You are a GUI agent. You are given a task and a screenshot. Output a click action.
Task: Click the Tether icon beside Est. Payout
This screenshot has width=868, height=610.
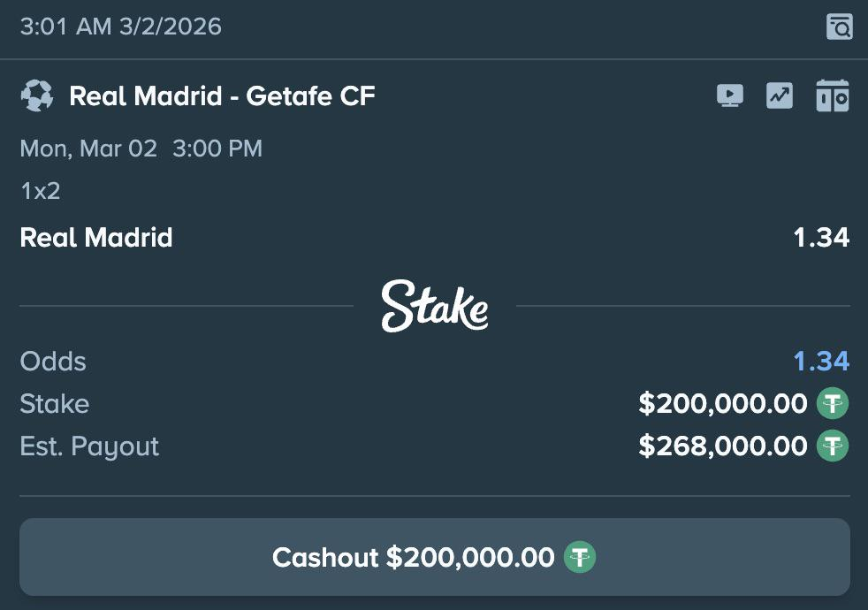(x=833, y=446)
